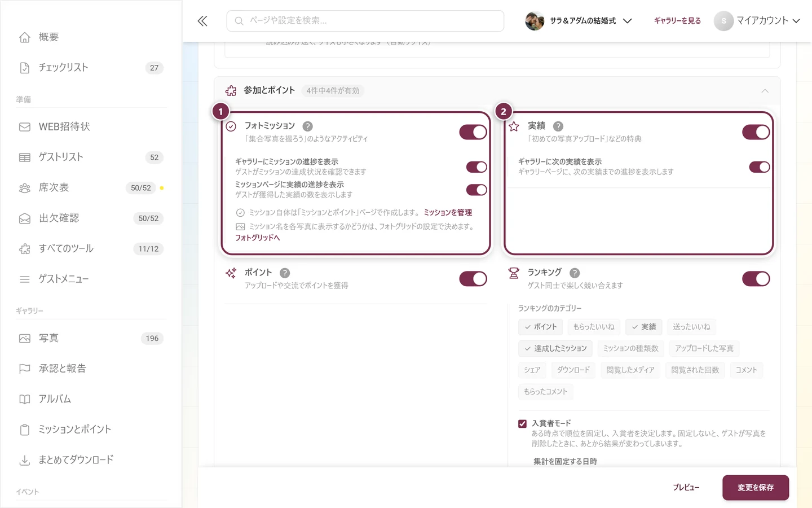Click the すべてのツール puzzle icon
The width and height of the screenshot is (812, 508).
(25, 249)
